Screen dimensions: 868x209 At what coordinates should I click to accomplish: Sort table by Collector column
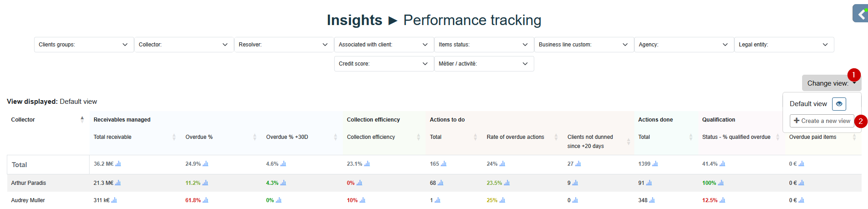point(82,119)
